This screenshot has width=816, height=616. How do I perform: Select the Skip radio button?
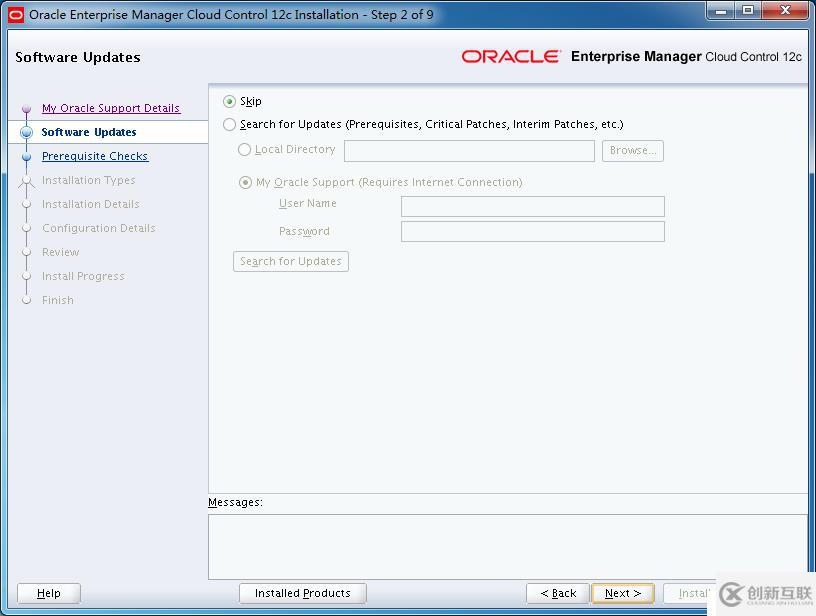[229, 101]
